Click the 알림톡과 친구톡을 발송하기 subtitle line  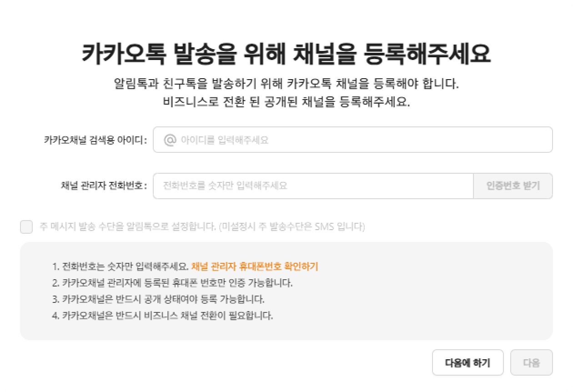coord(286,84)
